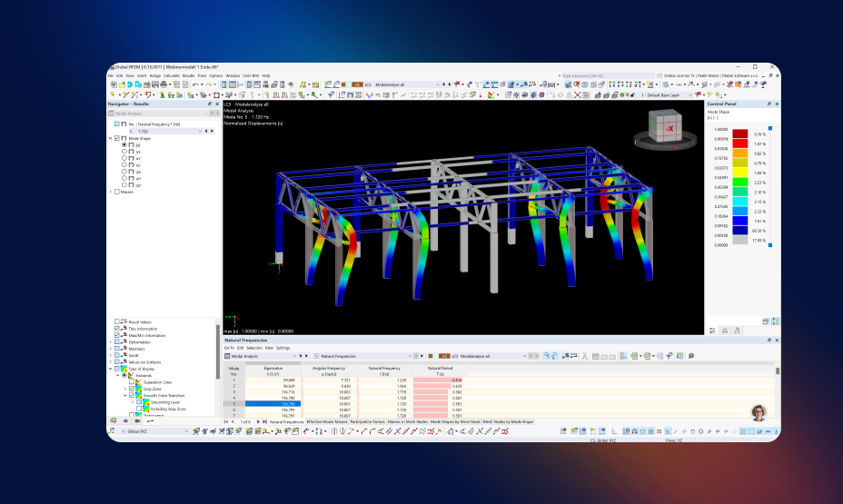Click the search icon in Natural Frequencies toolbar
The width and height of the screenshot is (843, 504).
(x=546, y=356)
